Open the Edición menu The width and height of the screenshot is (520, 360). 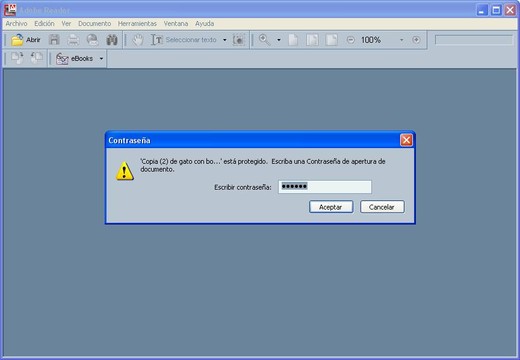44,24
